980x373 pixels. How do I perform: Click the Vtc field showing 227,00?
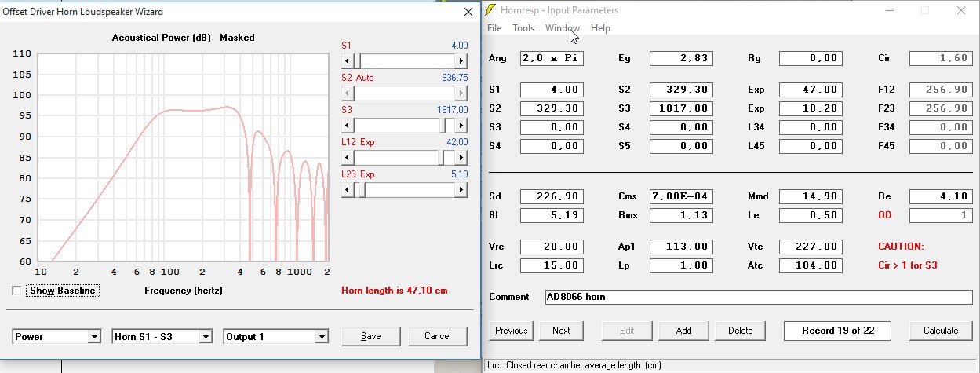(x=811, y=247)
